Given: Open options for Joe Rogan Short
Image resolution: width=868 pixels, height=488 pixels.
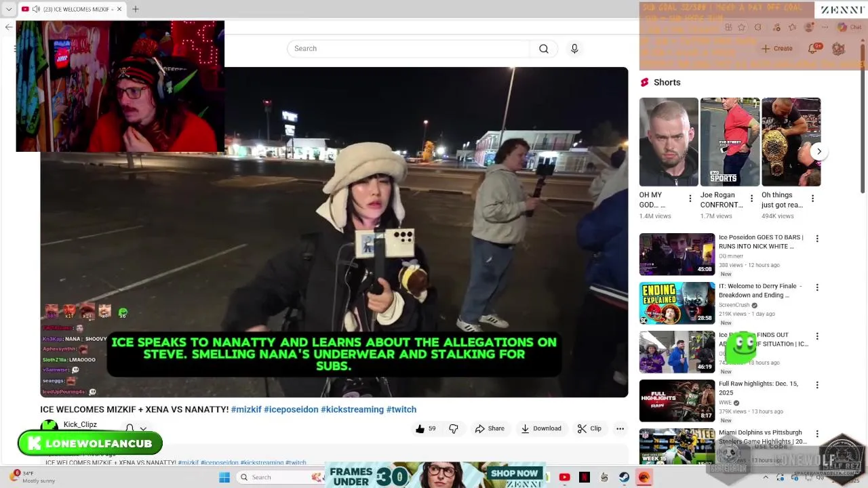Looking at the screenshot, I should (x=751, y=199).
